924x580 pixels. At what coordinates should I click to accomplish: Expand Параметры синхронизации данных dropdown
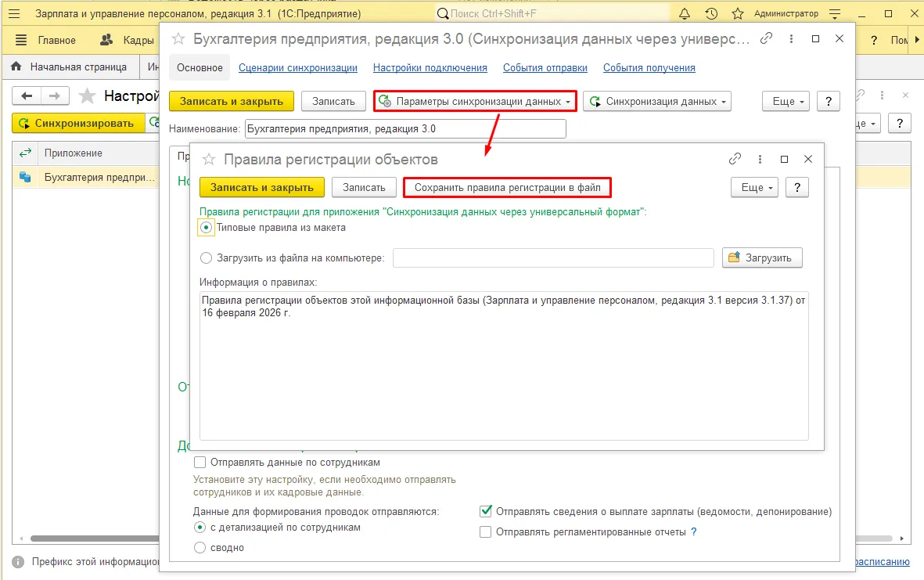[x=475, y=102]
